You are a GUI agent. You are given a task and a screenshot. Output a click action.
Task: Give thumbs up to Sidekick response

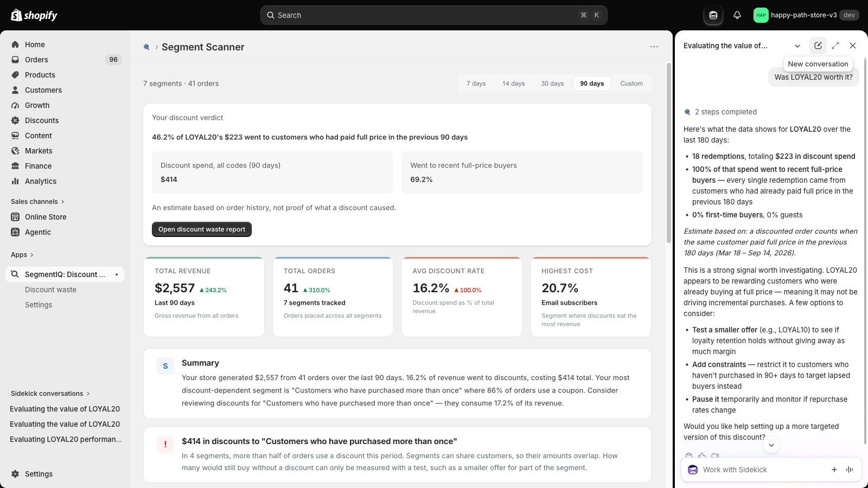702,456
